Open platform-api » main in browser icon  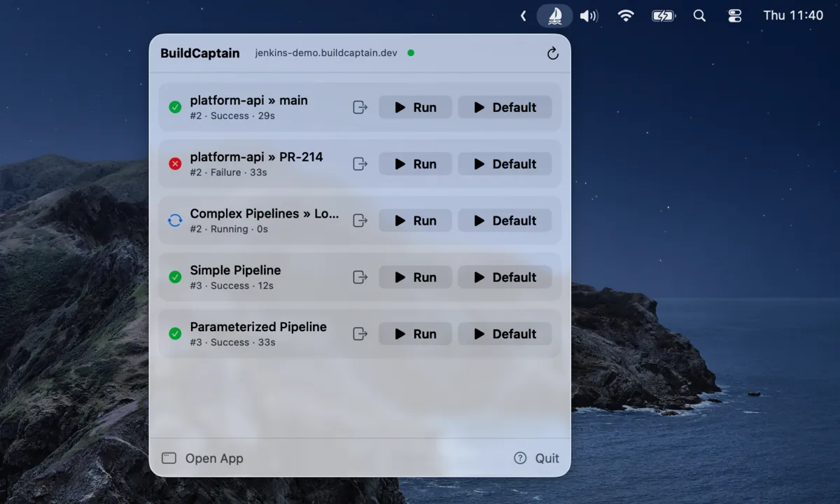(360, 107)
